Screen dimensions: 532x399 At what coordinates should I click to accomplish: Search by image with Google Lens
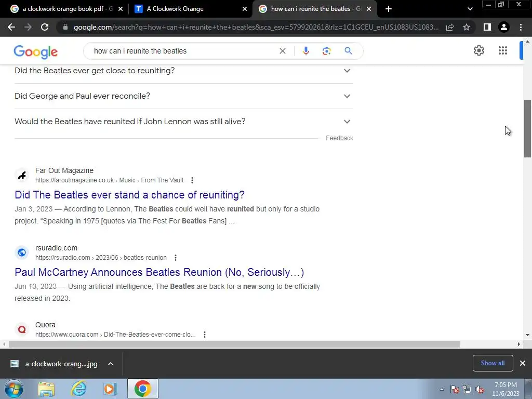[x=326, y=51]
